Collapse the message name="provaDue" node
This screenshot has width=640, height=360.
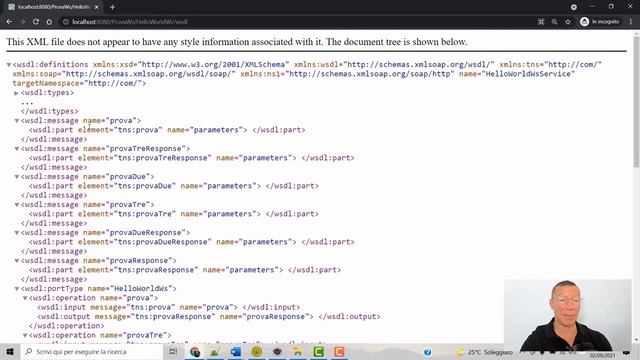coord(17,177)
